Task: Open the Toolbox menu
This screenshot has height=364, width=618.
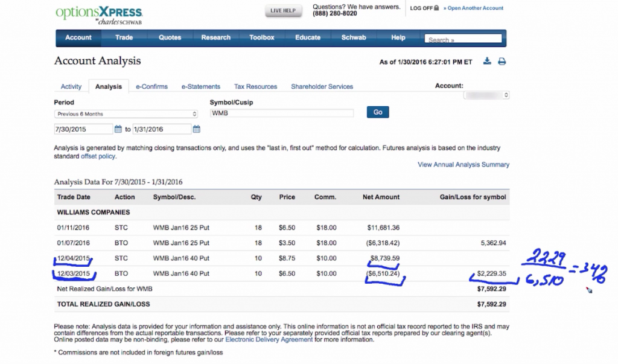Action: 262,37
